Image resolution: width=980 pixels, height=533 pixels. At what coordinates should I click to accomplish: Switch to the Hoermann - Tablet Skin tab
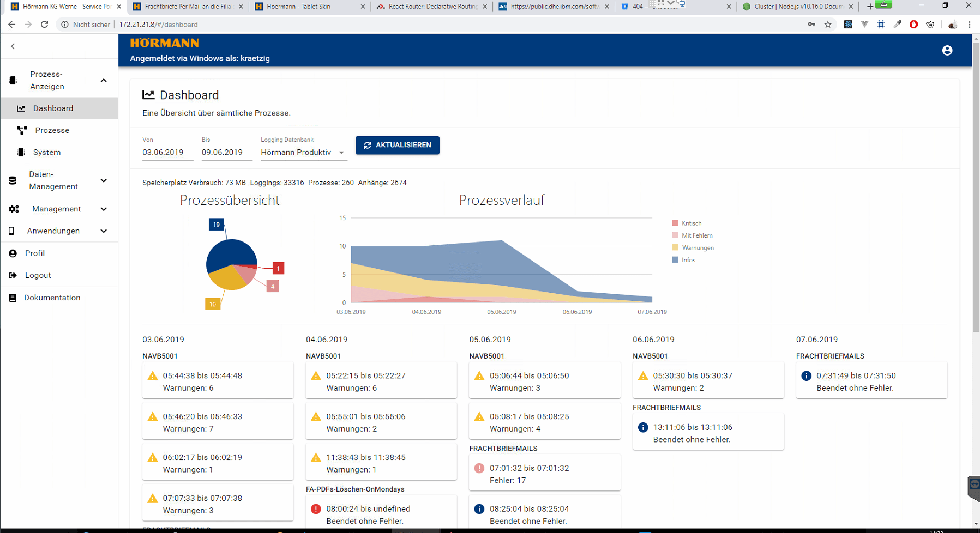coord(310,7)
